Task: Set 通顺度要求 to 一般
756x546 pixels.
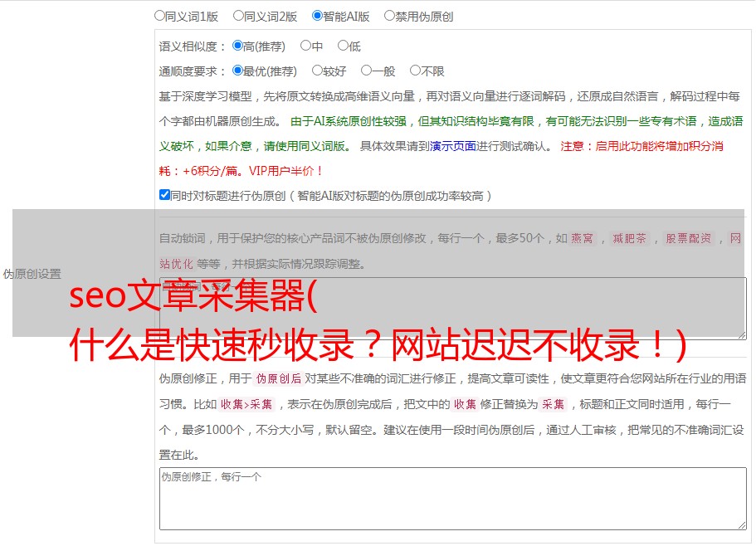Action: pos(366,71)
